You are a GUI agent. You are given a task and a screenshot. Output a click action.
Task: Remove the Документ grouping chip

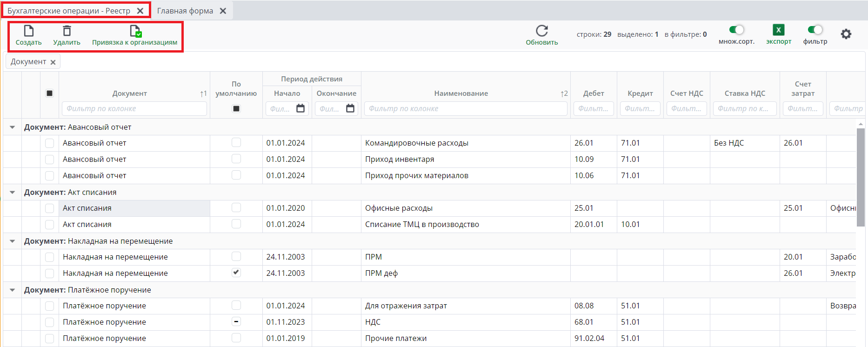(x=53, y=62)
